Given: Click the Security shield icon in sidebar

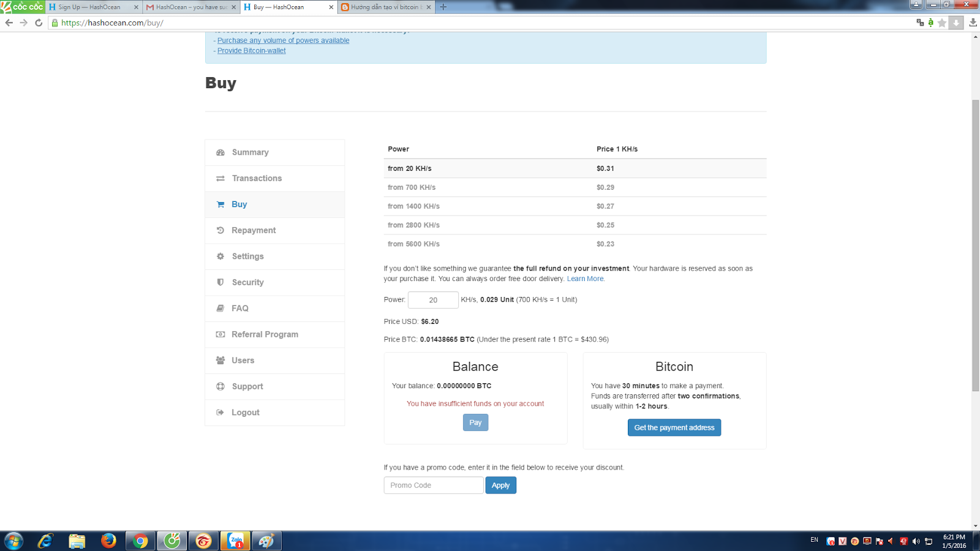Looking at the screenshot, I should (x=221, y=282).
